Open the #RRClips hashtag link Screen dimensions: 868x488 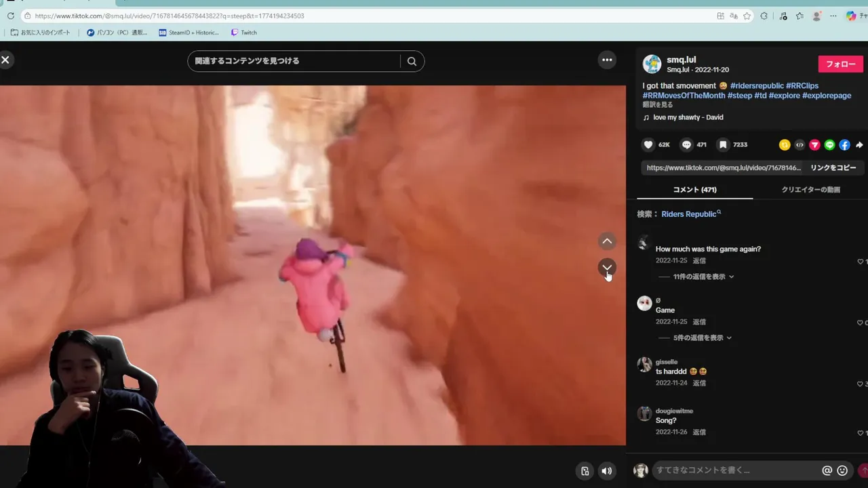tap(802, 86)
